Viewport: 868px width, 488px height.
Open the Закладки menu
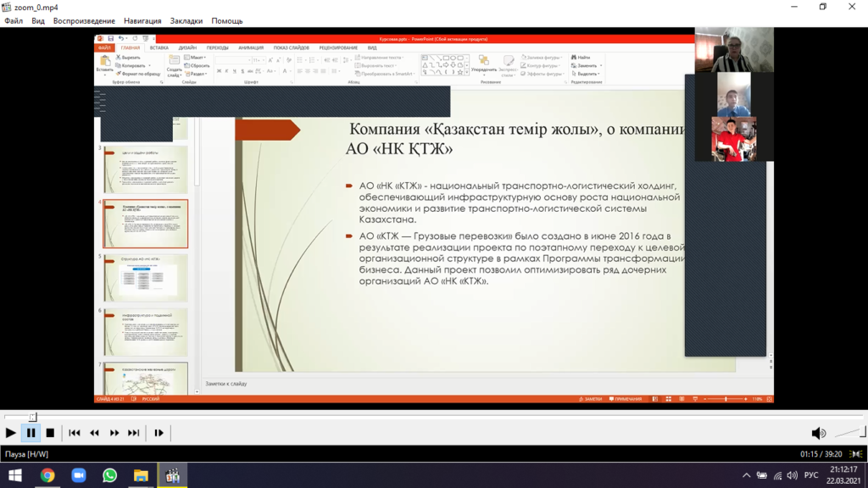point(186,21)
